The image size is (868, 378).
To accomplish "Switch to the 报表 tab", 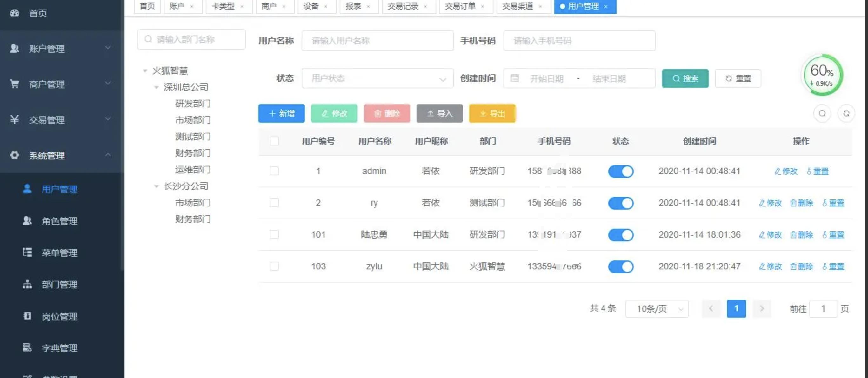I will 355,6.
